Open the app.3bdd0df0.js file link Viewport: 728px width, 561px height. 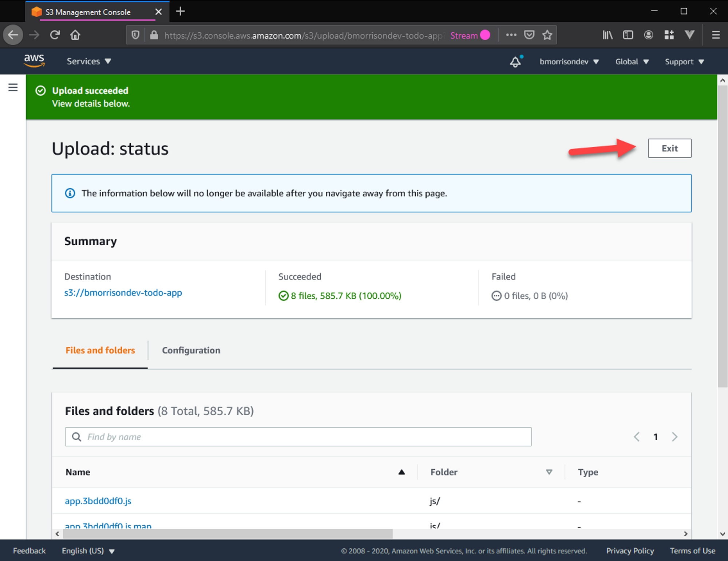coord(98,501)
